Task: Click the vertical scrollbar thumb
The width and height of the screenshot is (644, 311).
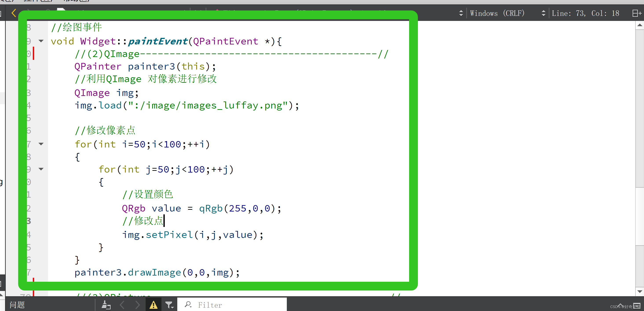Action: (640, 216)
